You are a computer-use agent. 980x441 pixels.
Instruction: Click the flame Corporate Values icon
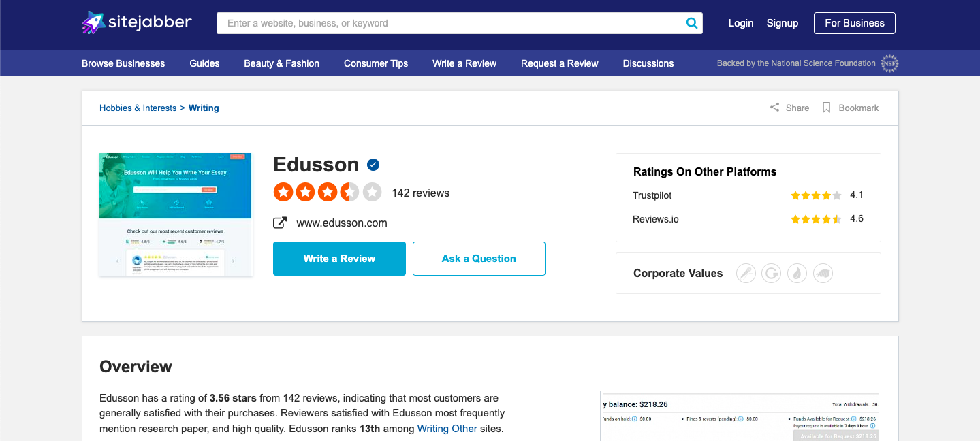797,274
